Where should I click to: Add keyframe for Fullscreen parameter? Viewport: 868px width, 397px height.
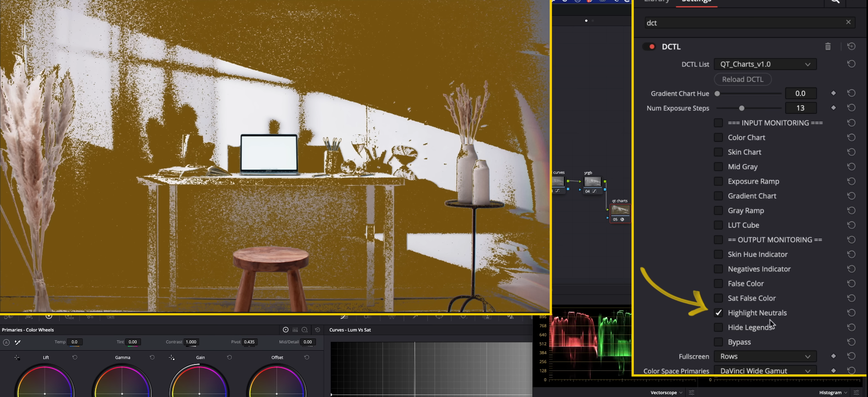point(833,356)
